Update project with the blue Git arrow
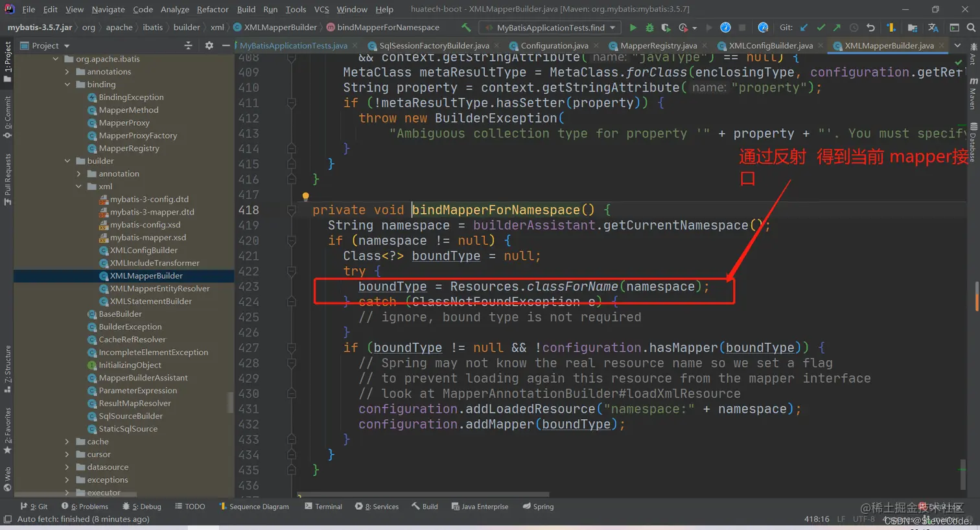The height and width of the screenshot is (530, 980). pos(804,27)
